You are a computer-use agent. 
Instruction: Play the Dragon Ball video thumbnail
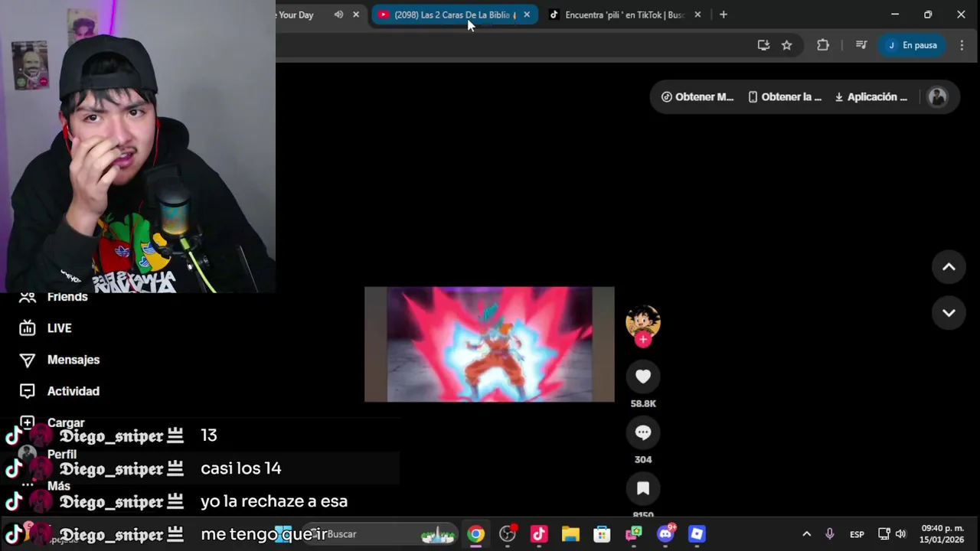(489, 344)
